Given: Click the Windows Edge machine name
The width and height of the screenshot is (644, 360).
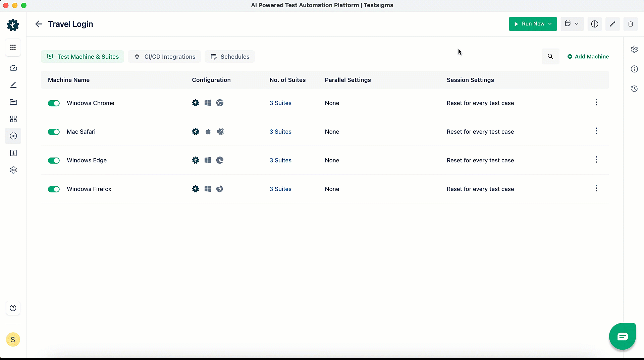Looking at the screenshot, I should point(87,161).
